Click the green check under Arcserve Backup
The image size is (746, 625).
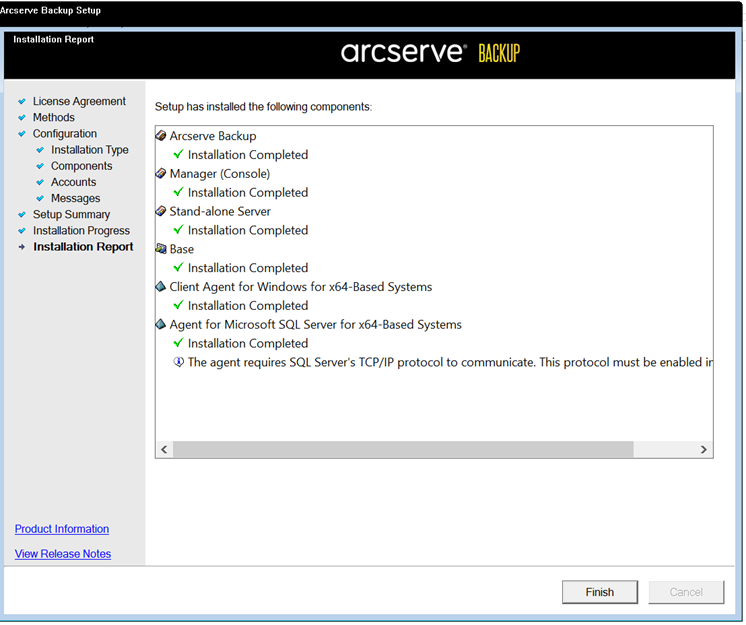pyautogui.click(x=178, y=154)
